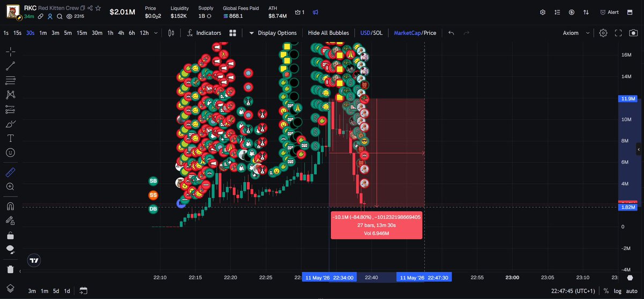Click the blue person profile icon
The height and width of the screenshot is (299, 644).
pyautogui.click(x=50, y=17)
